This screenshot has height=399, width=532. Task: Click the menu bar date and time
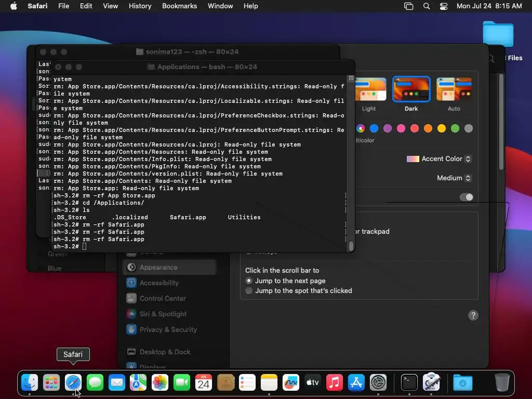[489, 6]
